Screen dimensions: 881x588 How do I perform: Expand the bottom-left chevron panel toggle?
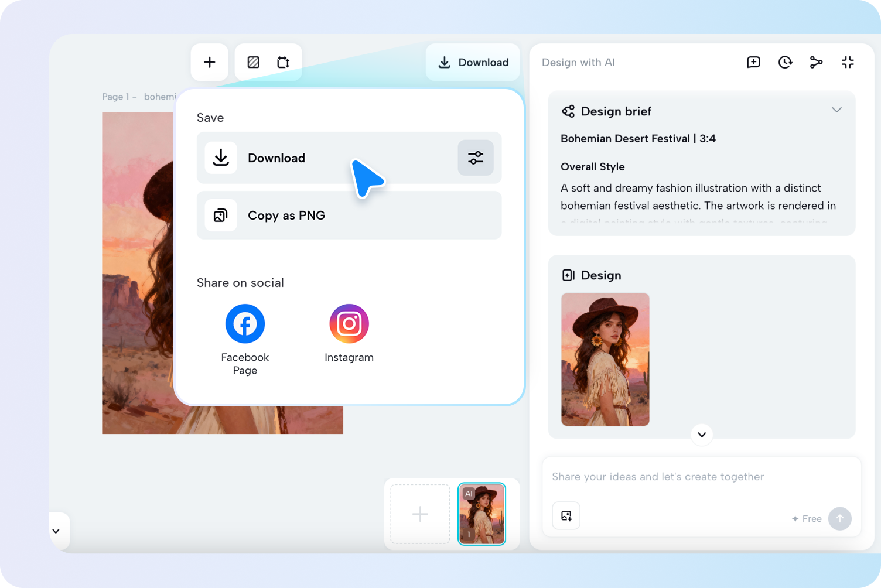click(x=56, y=531)
